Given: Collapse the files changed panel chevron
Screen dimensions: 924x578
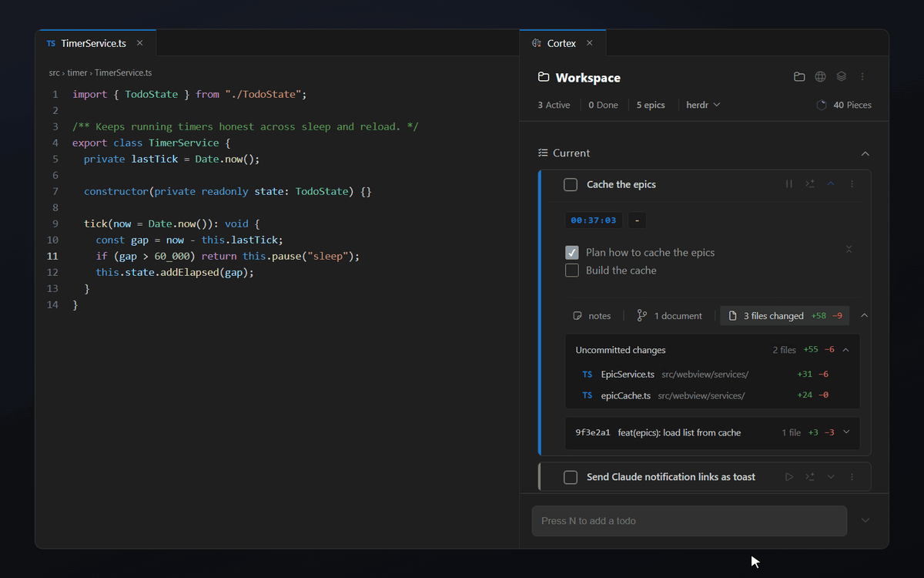Looking at the screenshot, I should (x=864, y=316).
